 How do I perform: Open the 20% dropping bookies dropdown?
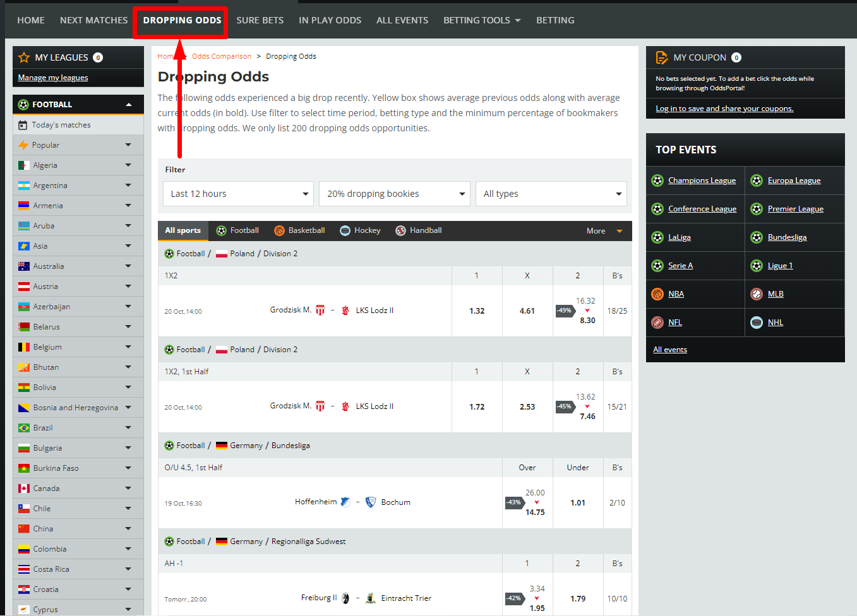tap(395, 194)
